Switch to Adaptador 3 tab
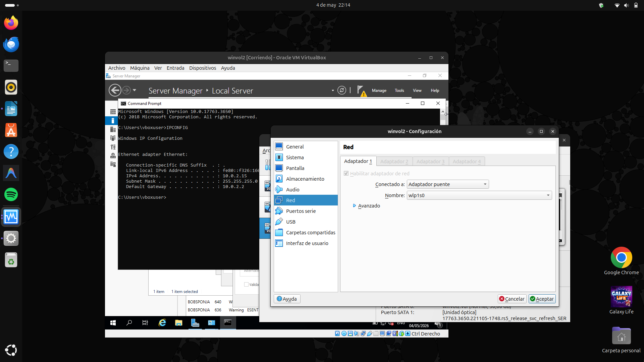This screenshot has width=644, height=362. [431, 161]
